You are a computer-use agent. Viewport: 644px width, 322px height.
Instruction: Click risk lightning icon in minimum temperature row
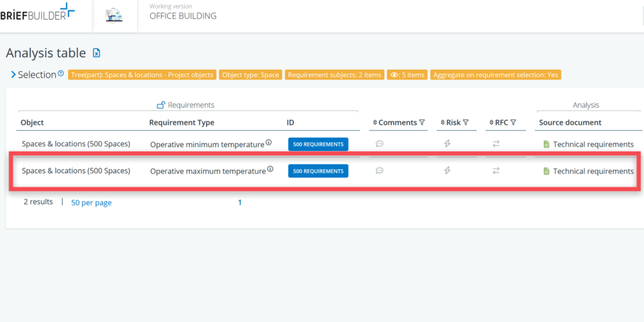[x=447, y=144]
